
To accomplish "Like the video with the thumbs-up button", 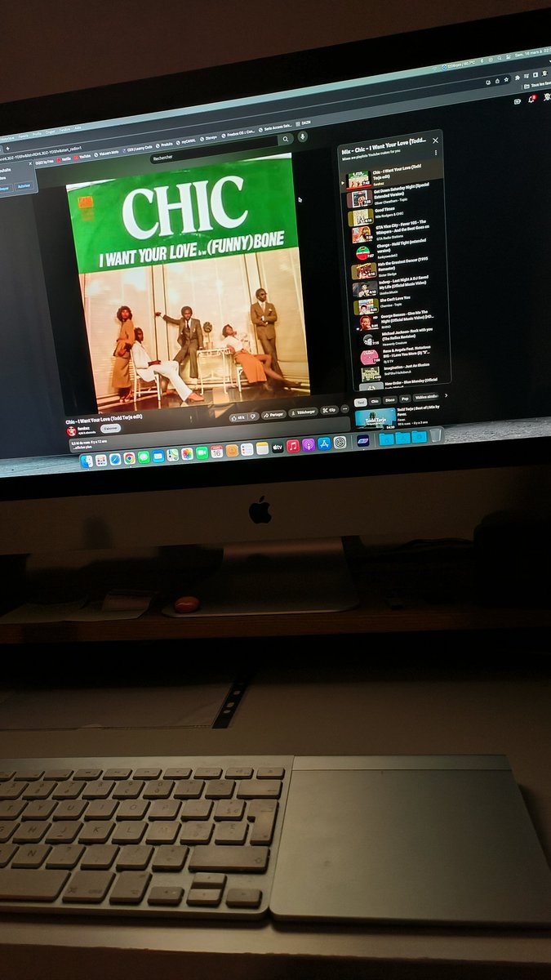I will coord(238,417).
